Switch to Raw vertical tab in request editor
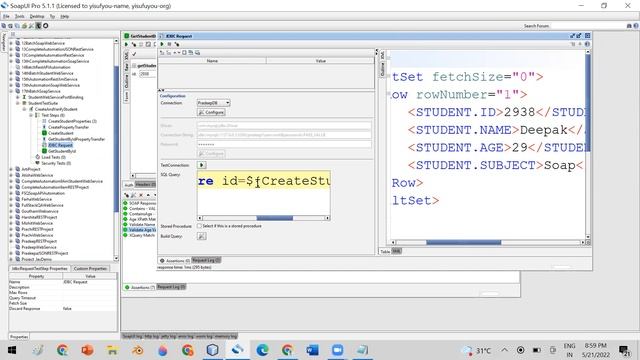640x360 pixels. click(x=127, y=67)
